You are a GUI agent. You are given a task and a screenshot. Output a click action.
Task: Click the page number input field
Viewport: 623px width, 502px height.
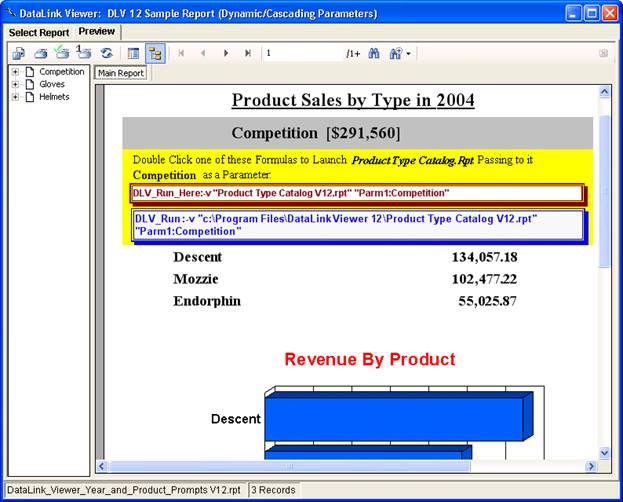click(x=303, y=53)
